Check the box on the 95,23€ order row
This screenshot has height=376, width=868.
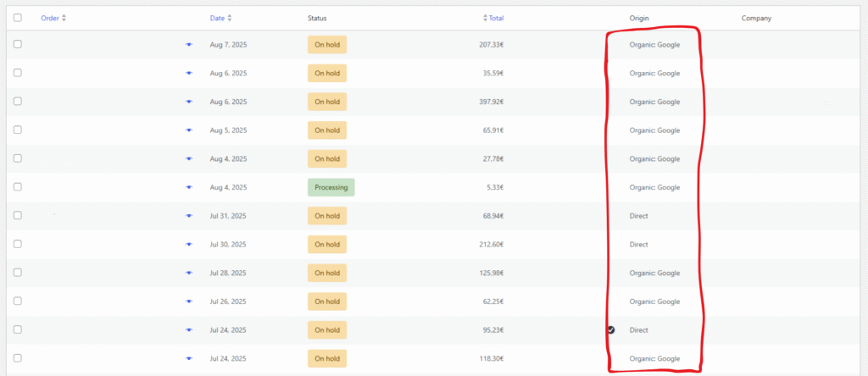(18, 329)
